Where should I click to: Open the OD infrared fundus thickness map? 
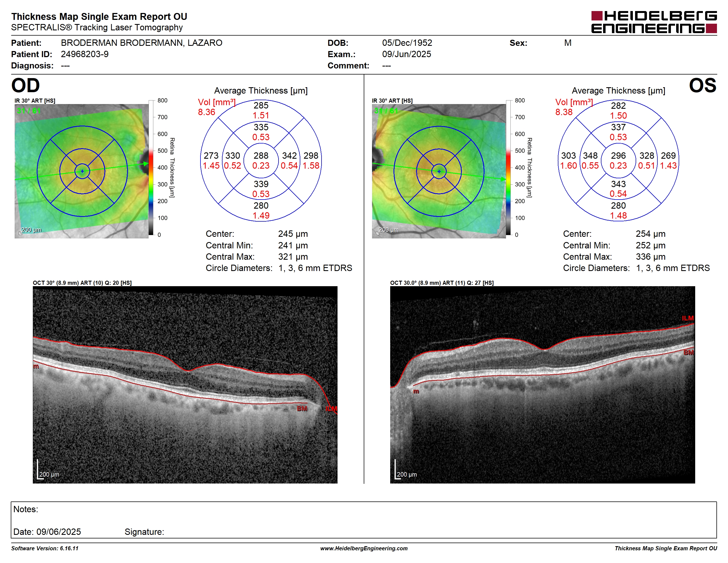tap(82, 171)
